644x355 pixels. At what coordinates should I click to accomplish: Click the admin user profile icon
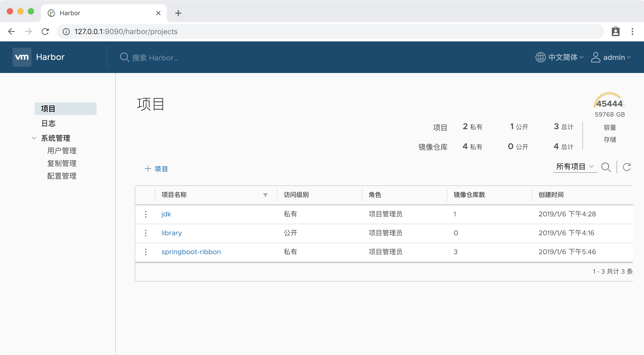(x=595, y=57)
